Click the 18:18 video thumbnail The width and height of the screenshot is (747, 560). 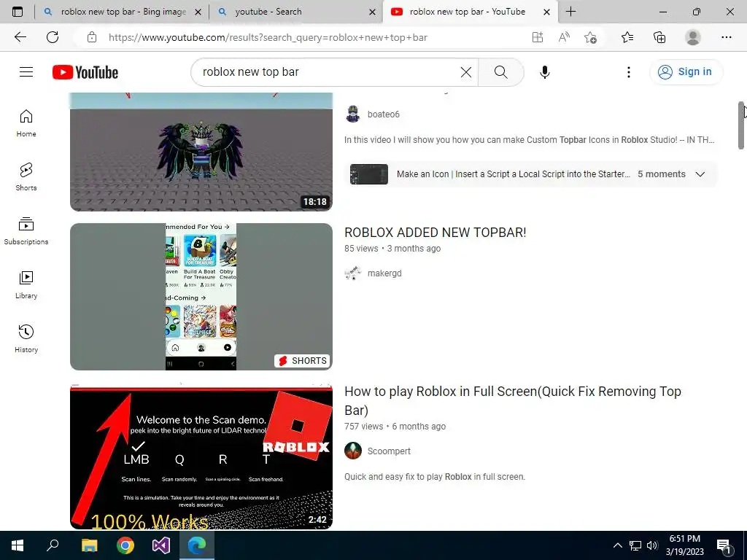click(201, 152)
